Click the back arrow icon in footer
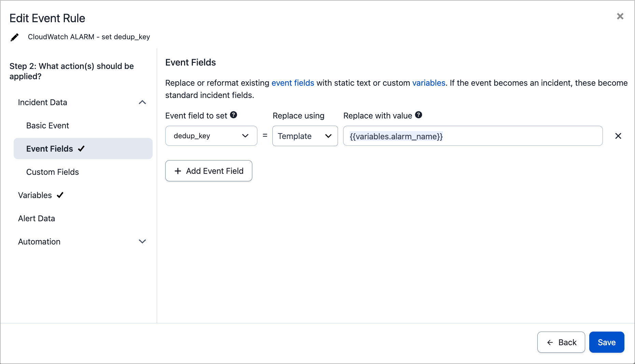635x364 pixels. (550, 342)
